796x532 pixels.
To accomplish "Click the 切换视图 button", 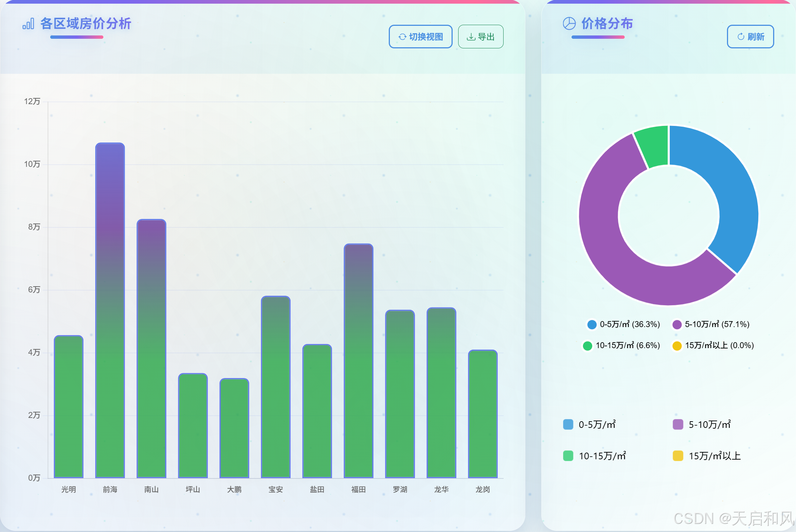I will (x=421, y=37).
